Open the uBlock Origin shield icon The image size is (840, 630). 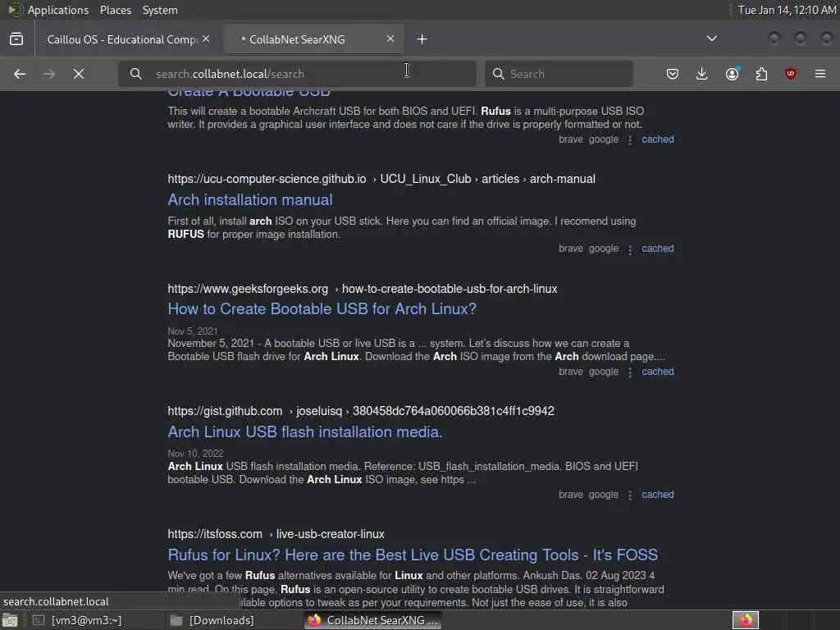coord(790,74)
